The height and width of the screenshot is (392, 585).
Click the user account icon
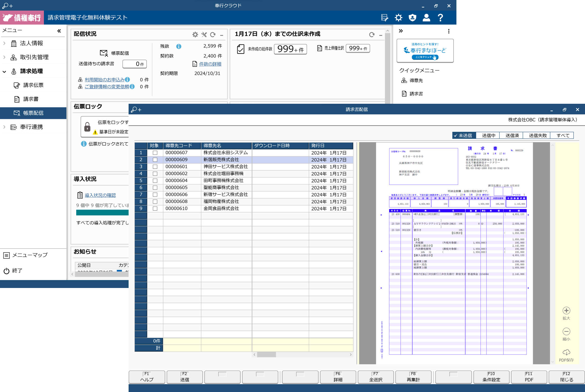(426, 18)
